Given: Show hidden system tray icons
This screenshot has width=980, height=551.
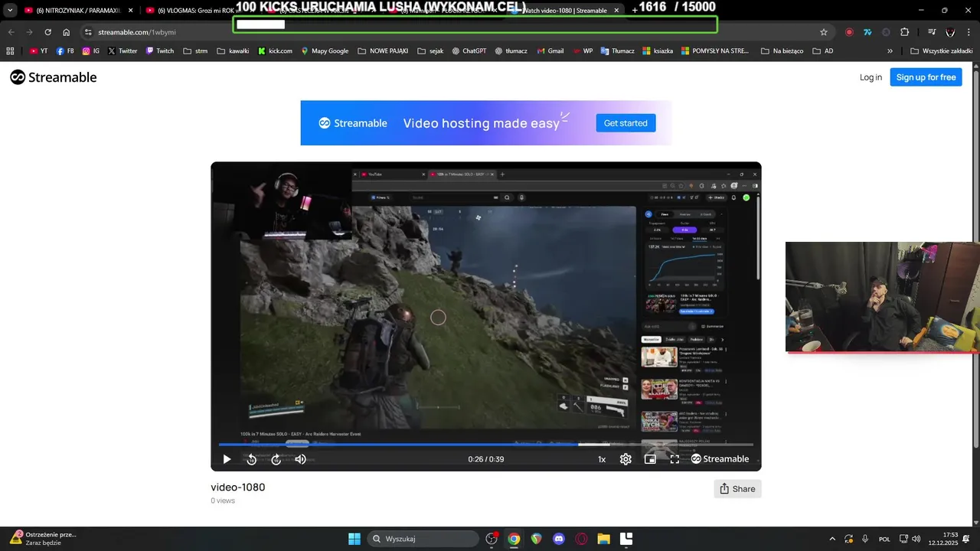Looking at the screenshot, I should tap(832, 539).
